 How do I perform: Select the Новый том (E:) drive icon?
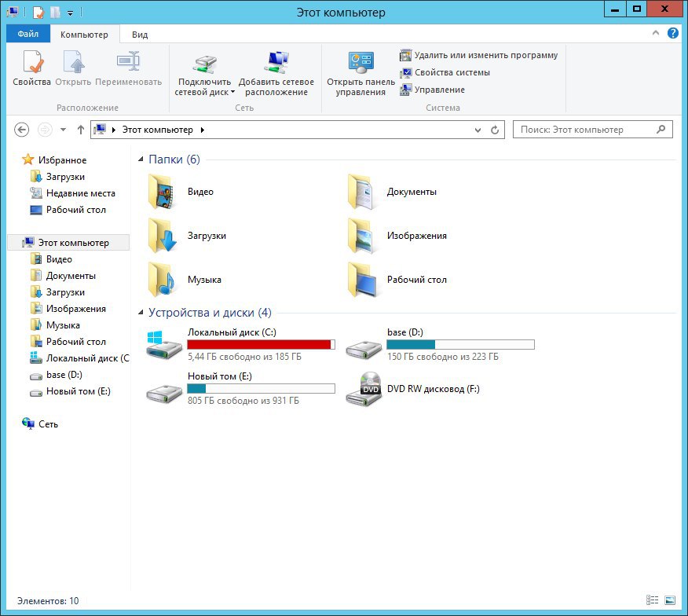(x=163, y=393)
